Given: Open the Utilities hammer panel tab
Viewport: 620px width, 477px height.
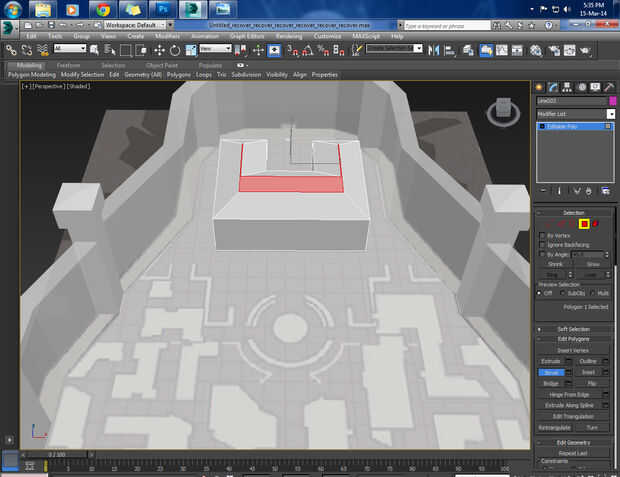Looking at the screenshot, I should pos(609,87).
